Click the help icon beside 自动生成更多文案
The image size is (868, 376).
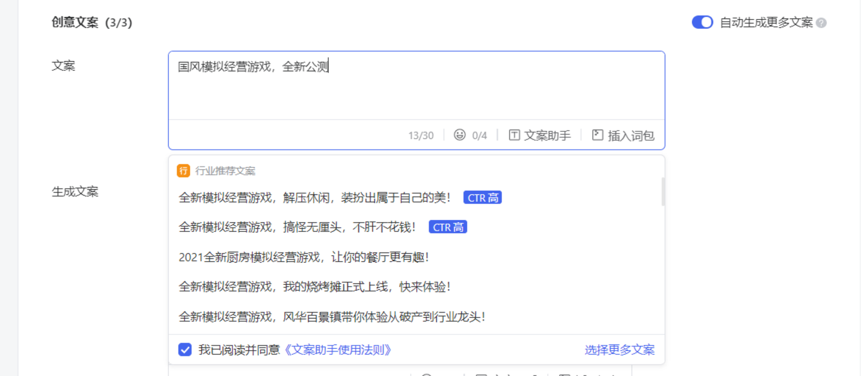coord(821,23)
